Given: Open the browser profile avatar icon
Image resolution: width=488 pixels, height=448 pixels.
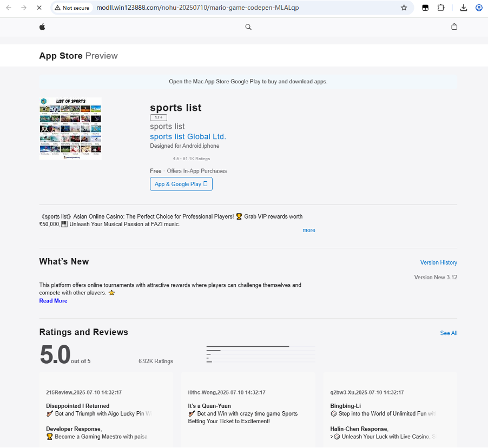Looking at the screenshot, I should coord(479,8).
